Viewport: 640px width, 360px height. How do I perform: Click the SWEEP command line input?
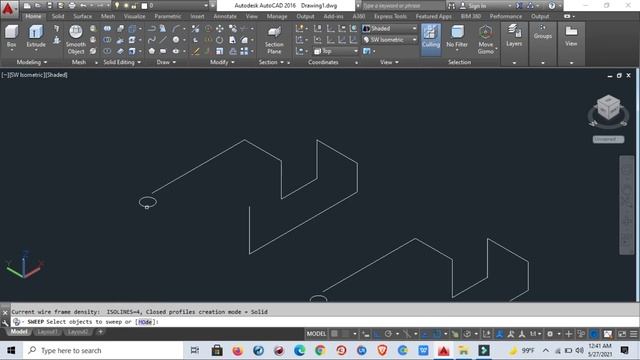[x=324, y=322]
